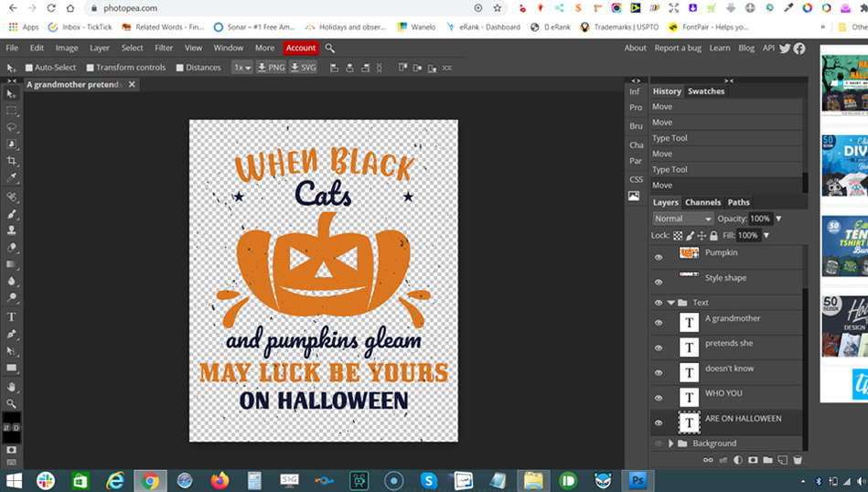The height and width of the screenshot is (492, 868).
Task: Select the Hand tool
Action: [x=12, y=386]
